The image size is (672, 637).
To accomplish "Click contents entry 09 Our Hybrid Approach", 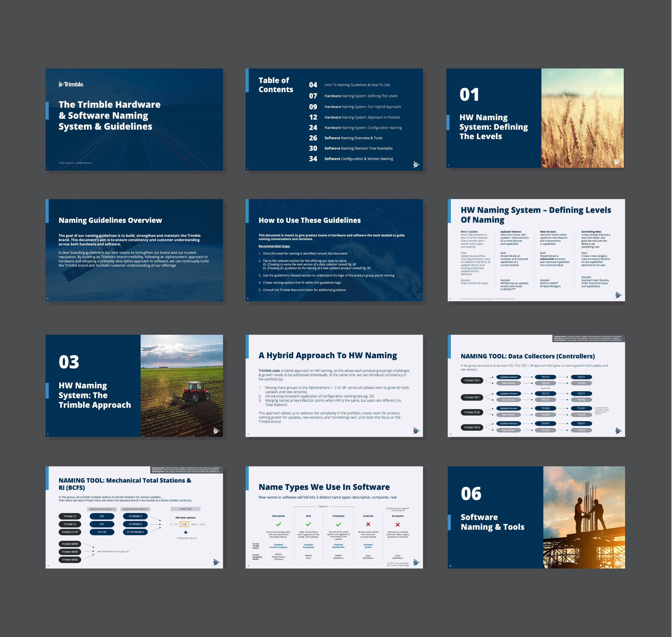I will [x=355, y=107].
